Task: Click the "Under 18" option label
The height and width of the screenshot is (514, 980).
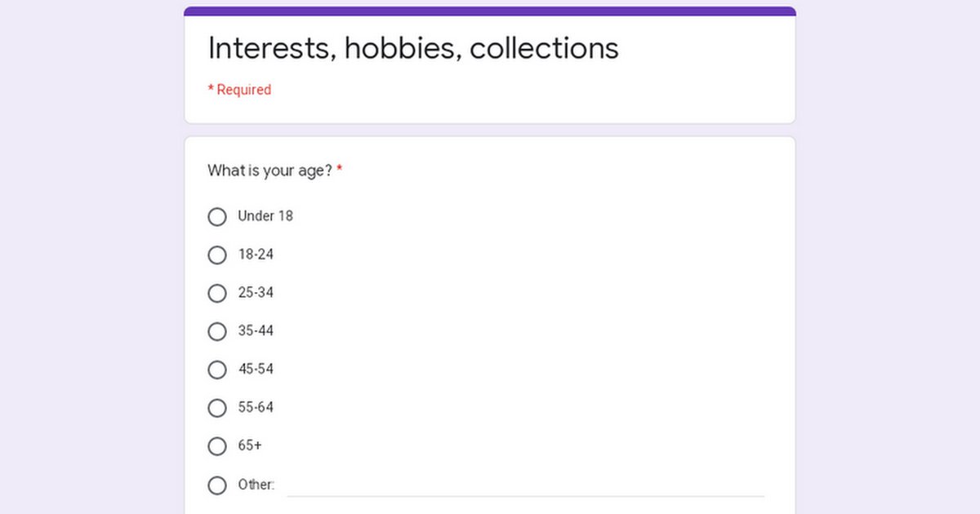Action: click(265, 216)
